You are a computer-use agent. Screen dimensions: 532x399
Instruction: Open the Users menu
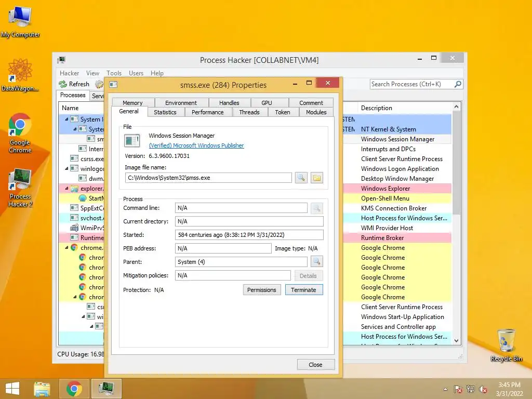click(136, 73)
